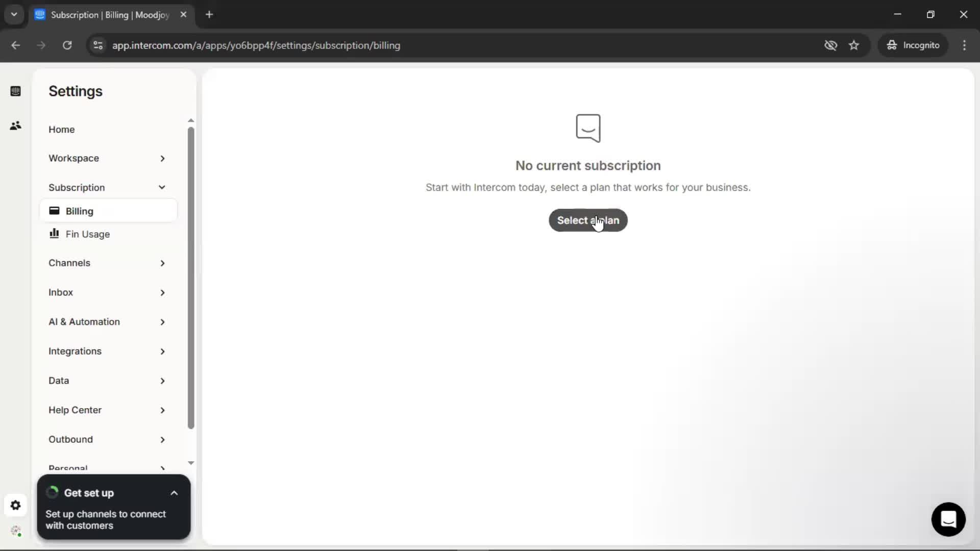Go back with the browser back arrow
This screenshot has height=551, width=980.
[16, 45]
